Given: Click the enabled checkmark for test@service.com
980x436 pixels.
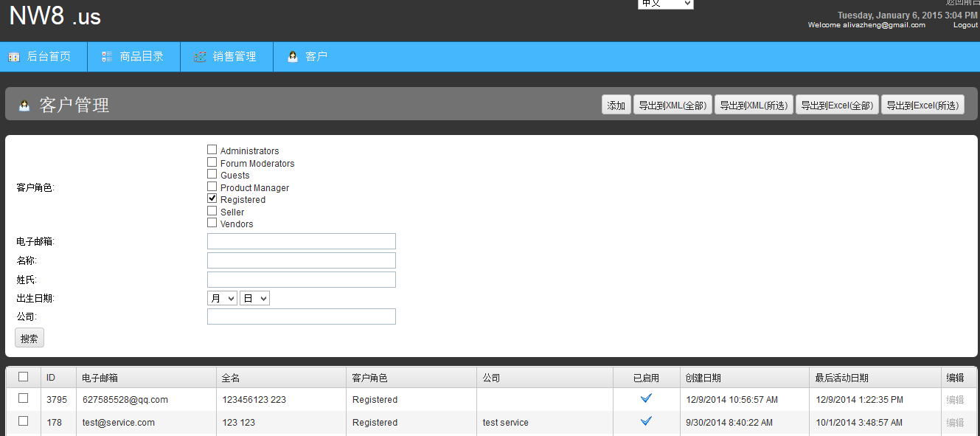Looking at the screenshot, I should [646, 421].
